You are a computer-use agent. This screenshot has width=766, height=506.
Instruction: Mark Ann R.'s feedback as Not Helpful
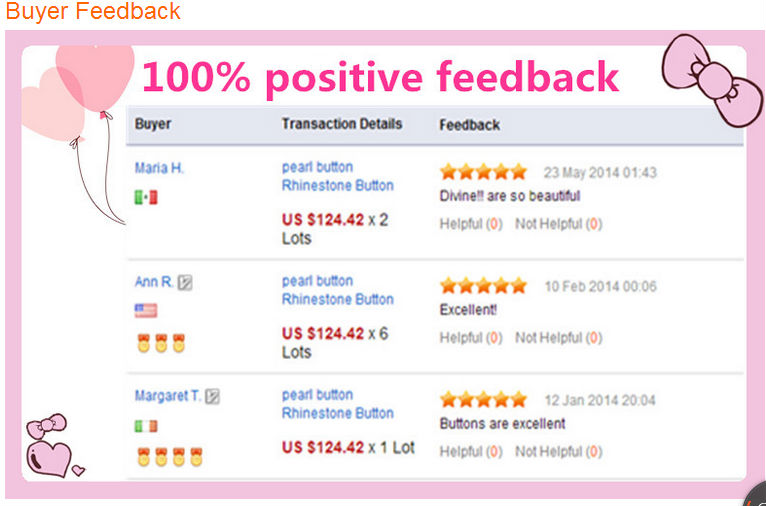(558, 338)
